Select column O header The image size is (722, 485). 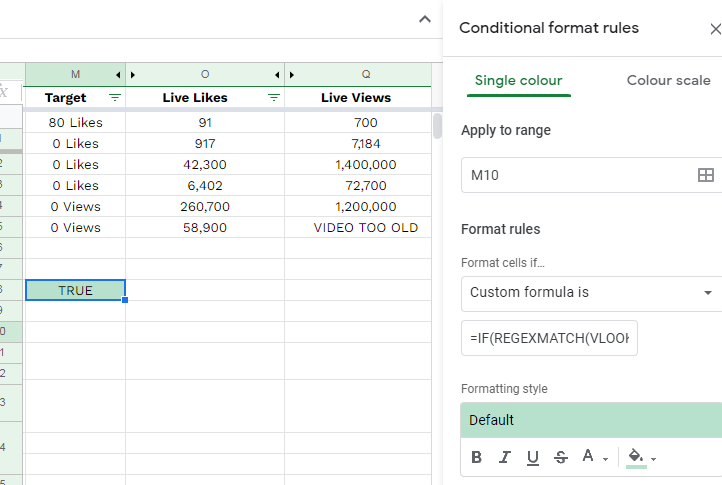205,74
